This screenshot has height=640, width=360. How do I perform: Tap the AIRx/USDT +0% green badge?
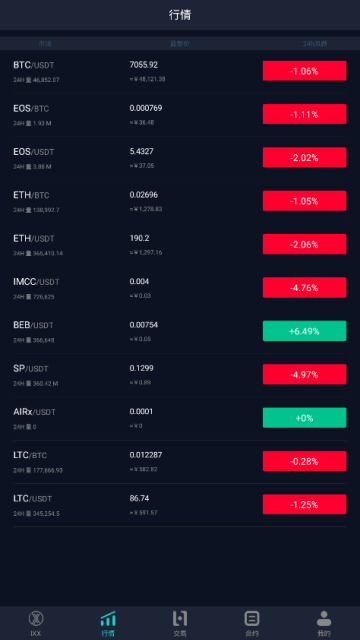304,418
